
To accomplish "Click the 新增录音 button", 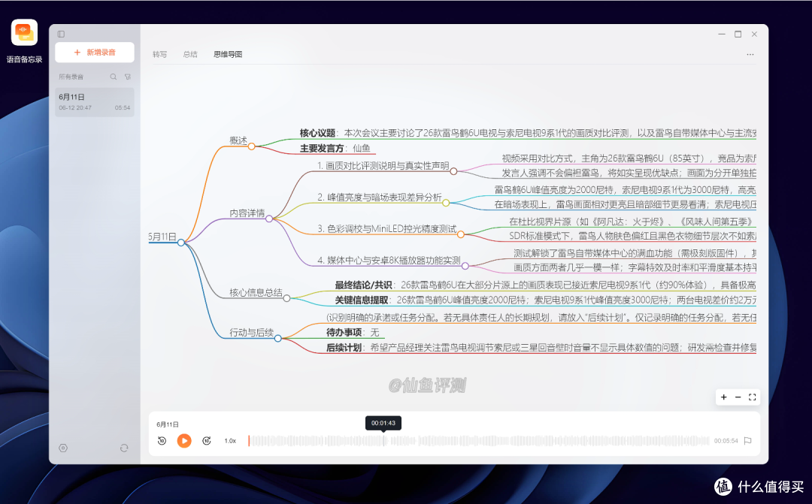I will point(95,53).
